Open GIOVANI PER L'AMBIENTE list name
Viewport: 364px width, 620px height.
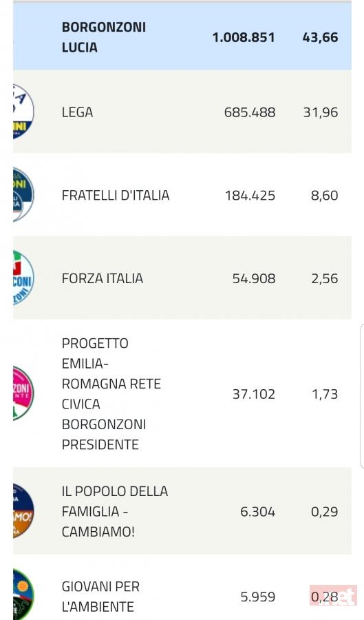tap(100, 597)
